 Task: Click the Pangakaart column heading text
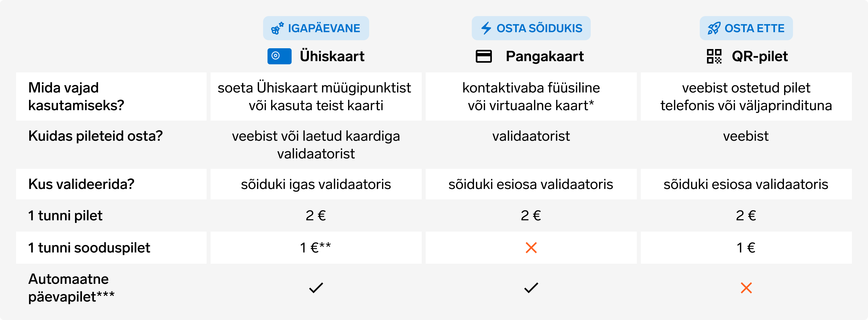coord(545,56)
